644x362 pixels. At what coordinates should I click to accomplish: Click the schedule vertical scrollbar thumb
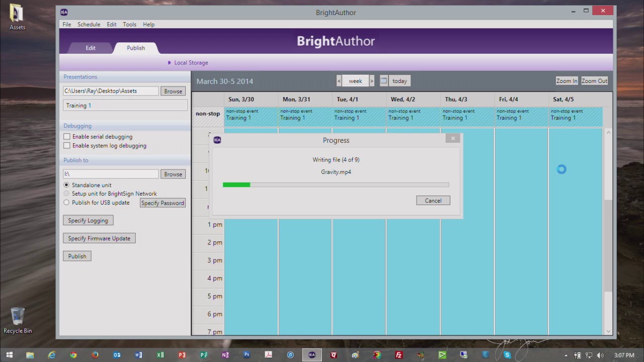[608, 245]
